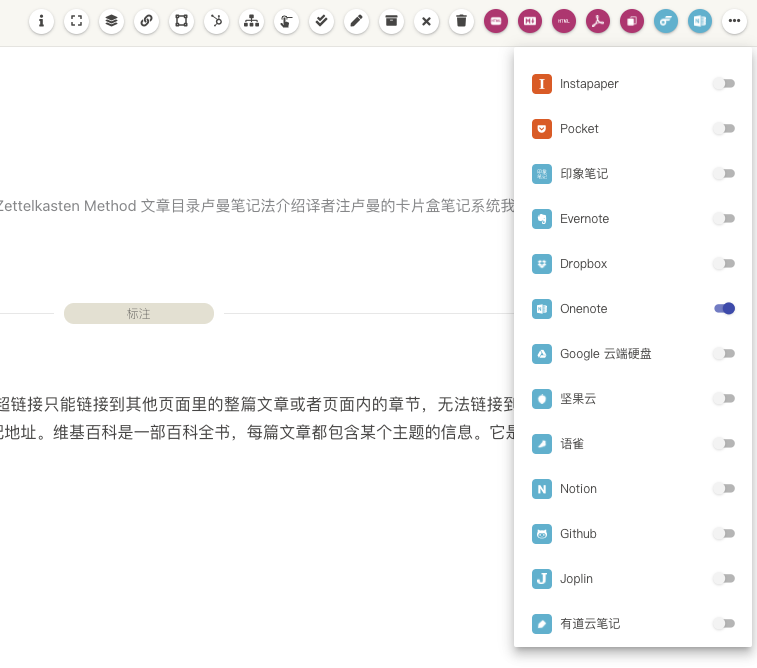This screenshot has width=757, height=668.
Task: Click the 有道云笔记 pen icon
Action: 542,624
